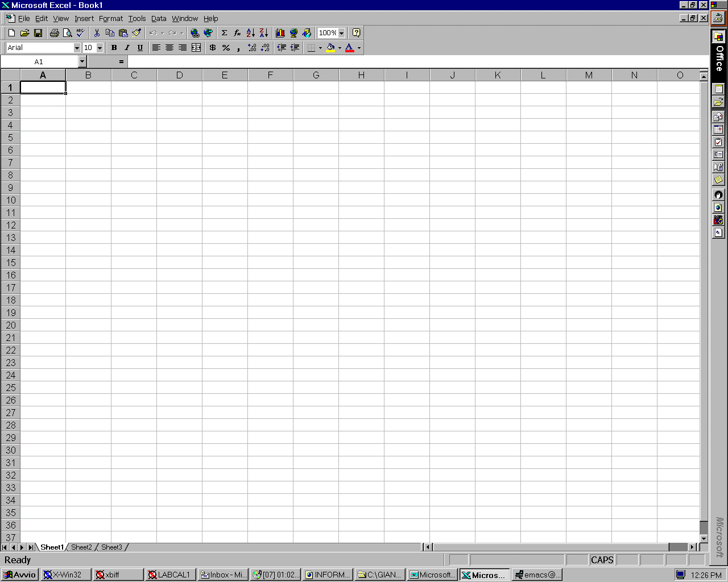Click the Increase Indent icon
This screenshot has height=582, width=728.
[295, 48]
